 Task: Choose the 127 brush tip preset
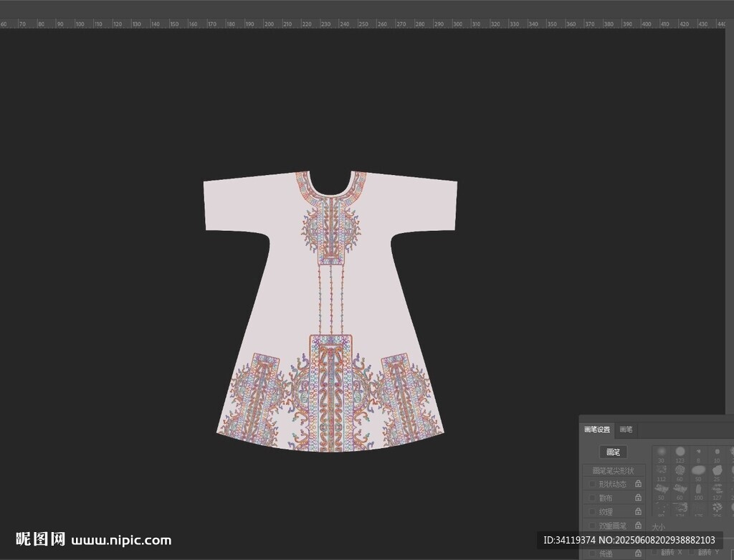tap(717, 492)
